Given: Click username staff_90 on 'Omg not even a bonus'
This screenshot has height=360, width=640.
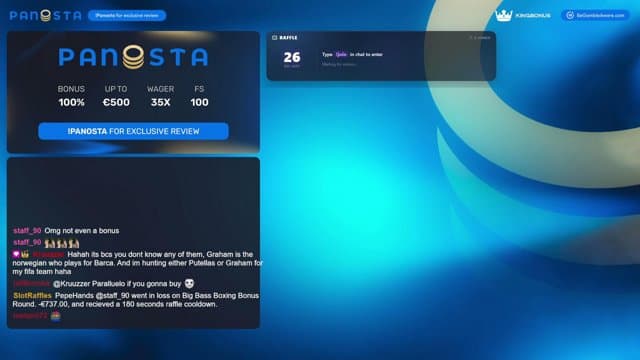Looking at the screenshot, I should (27, 231).
